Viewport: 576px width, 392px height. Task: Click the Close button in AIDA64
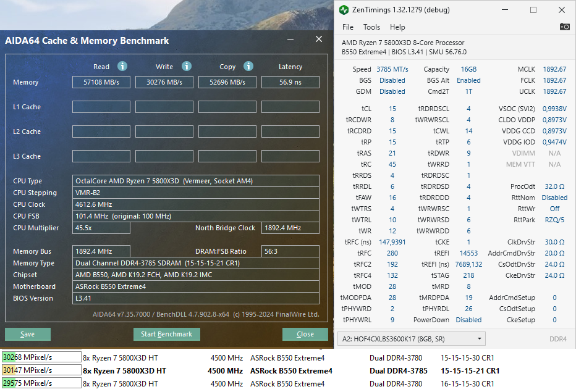coord(305,334)
